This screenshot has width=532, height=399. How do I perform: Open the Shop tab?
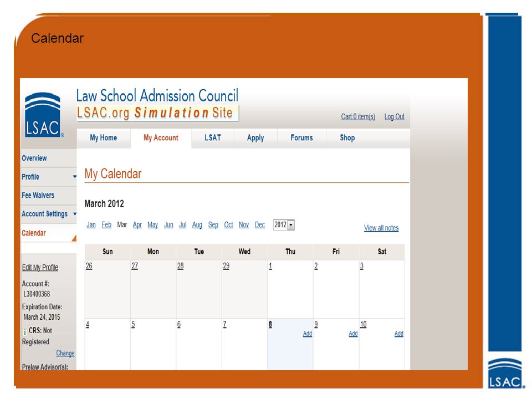(x=347, y=138)
